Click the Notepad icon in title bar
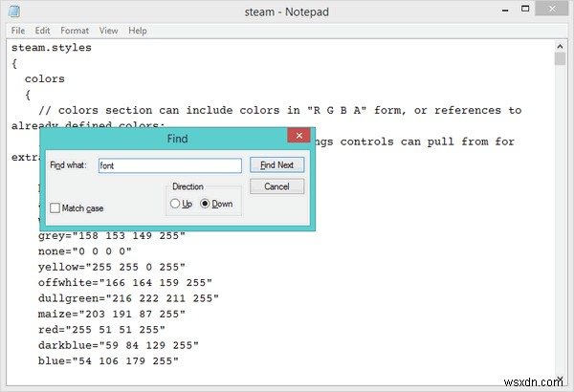Viewport: 574px width, 392px height. pyautogui.click(x=14, y=11)
